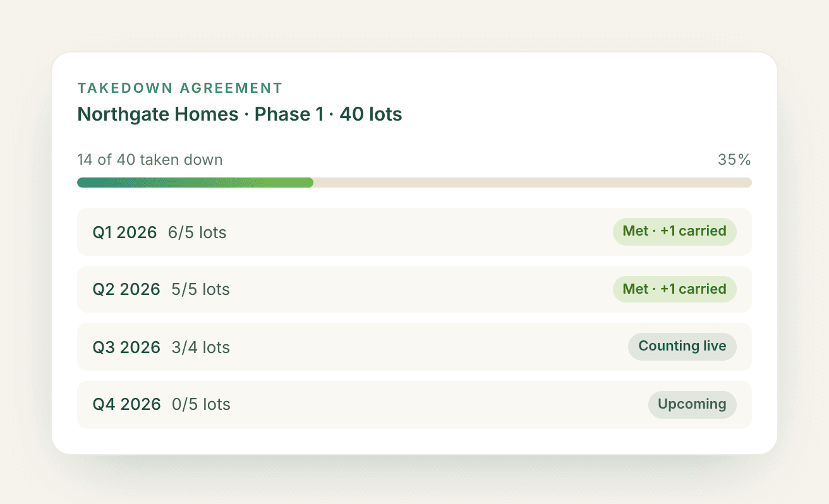
Task: Click the Upcoming status badge
Action: [693, 404]
